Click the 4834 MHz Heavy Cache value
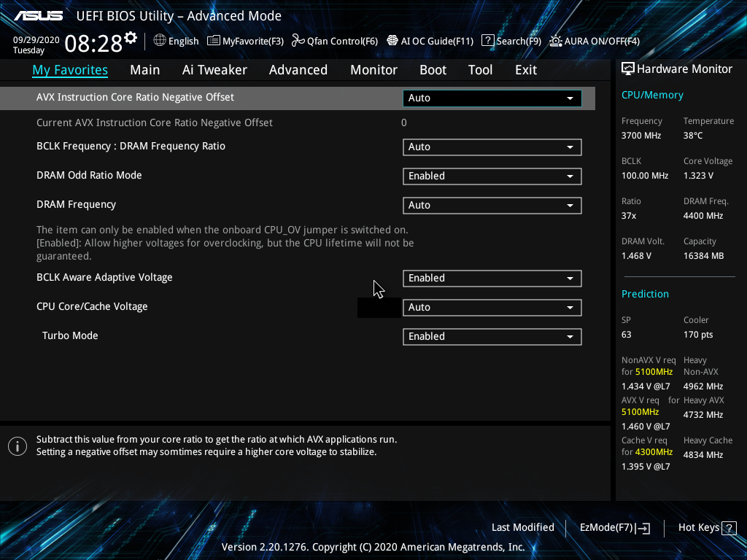This screenshot has width=747, height=560. click(703, 455)
